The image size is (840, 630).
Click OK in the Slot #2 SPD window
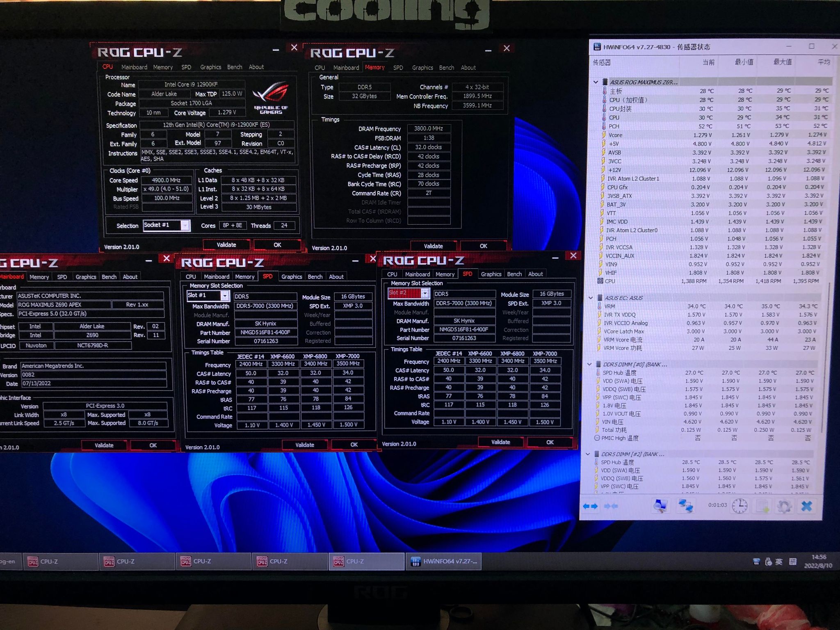coord(550,442)
